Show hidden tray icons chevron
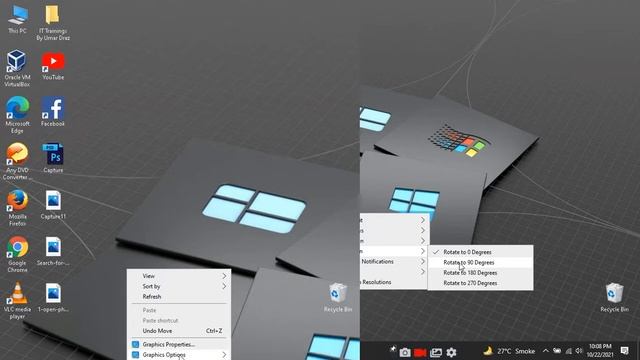The width and height of the screenshot is (640, 360). [x=545, y=351]
